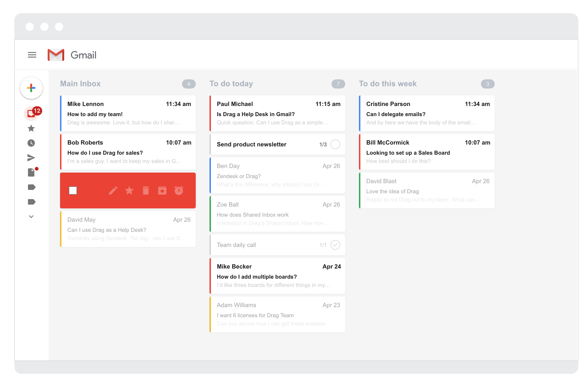Click the Apr 24 date on Mike Becker's email
588x385 pixels.
[332, 266]
